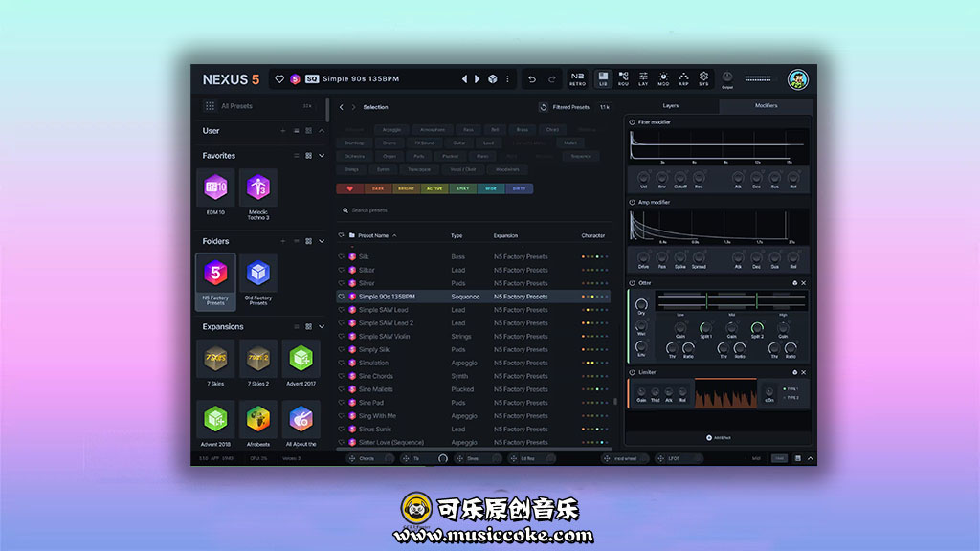Click the DIRTY character filter

point(520,188)
